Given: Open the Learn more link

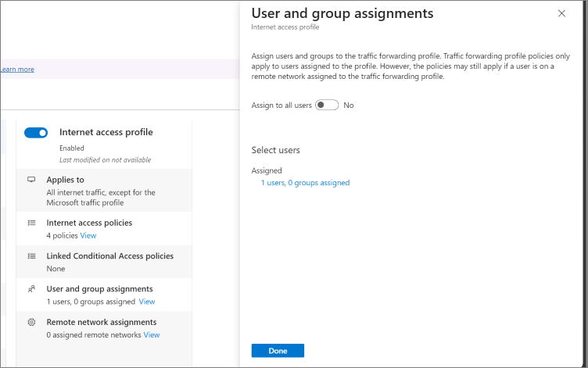Looking at the screenshot, I should 17,70.
